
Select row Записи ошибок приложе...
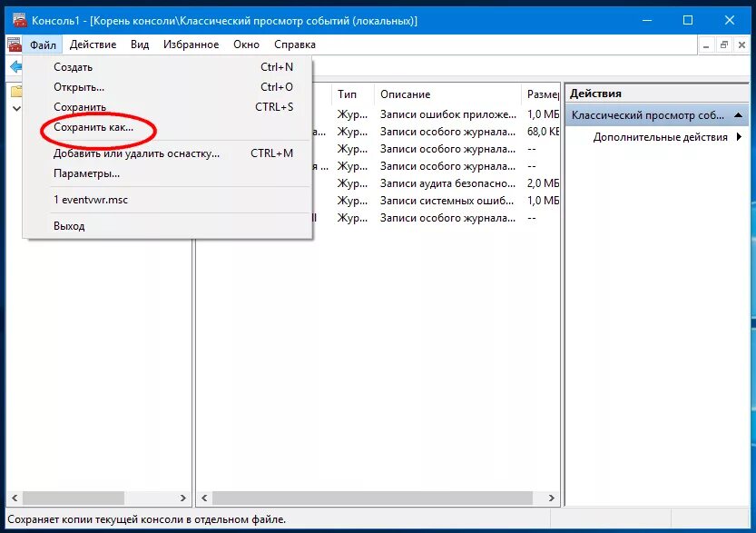click(447, 114)
